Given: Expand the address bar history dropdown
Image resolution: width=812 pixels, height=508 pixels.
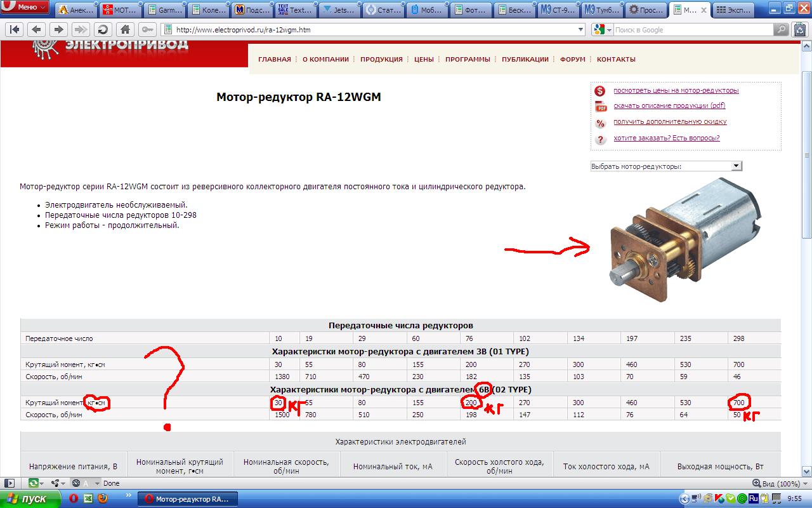Looking at the screenshot, I should click(x=580, y=30).
